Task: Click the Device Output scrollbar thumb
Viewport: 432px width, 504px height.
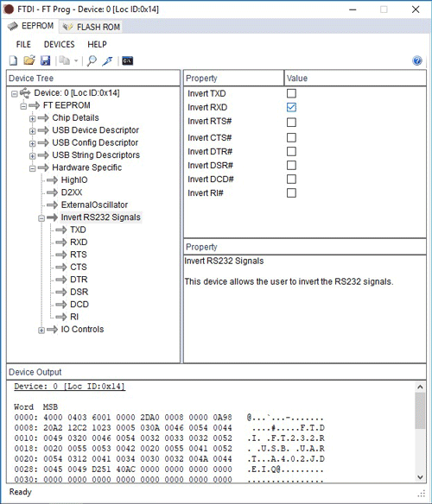Action: 420,411
